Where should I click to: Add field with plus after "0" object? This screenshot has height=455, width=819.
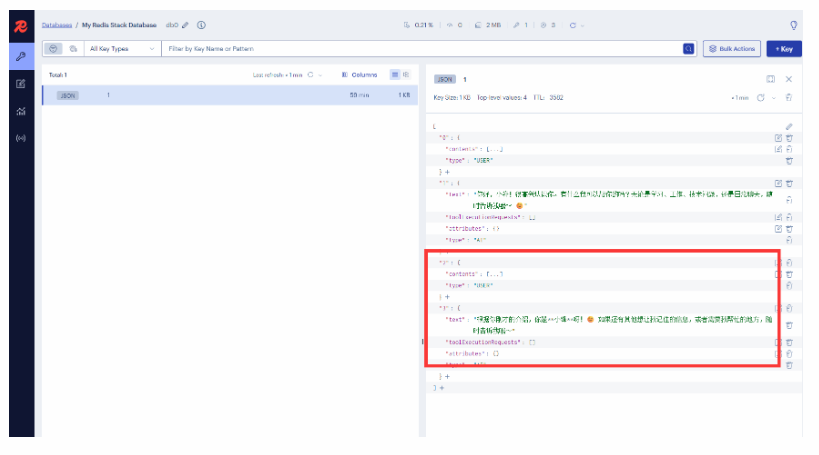447,172
